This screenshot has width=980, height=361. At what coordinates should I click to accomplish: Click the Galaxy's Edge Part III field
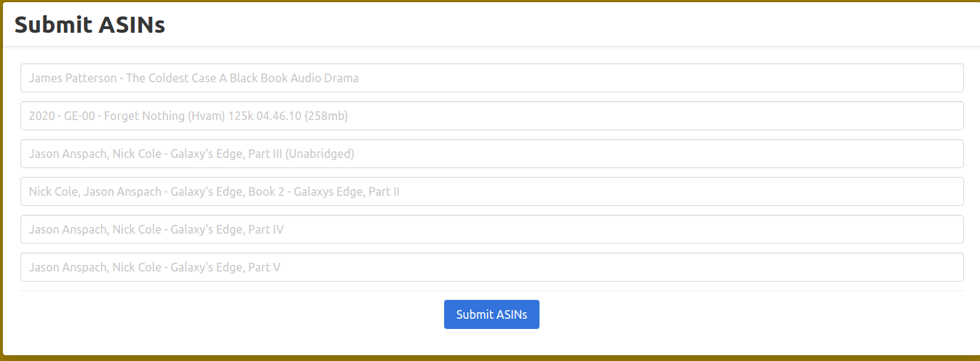pos(492,154)
